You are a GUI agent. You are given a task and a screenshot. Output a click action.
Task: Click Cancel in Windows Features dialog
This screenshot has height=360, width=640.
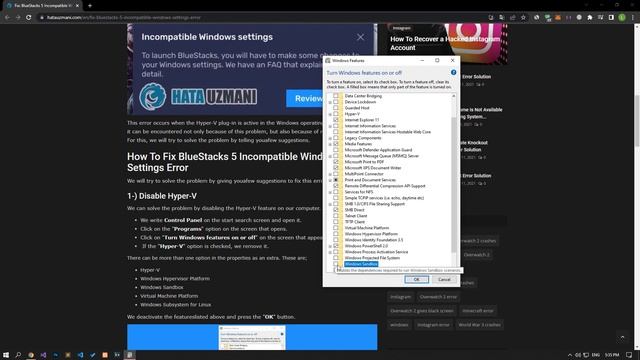(x=444, y=280)
